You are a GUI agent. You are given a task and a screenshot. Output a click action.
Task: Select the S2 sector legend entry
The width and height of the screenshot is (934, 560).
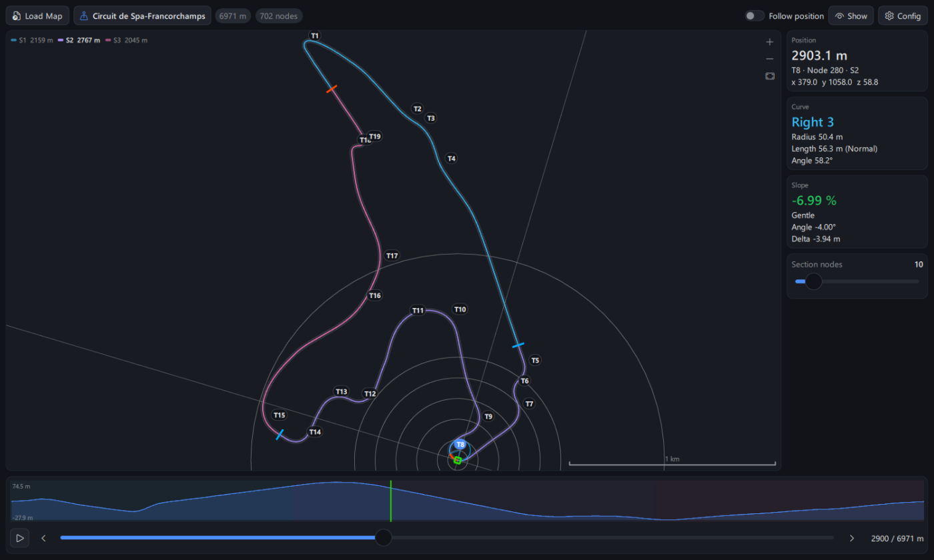click(79, 41)
